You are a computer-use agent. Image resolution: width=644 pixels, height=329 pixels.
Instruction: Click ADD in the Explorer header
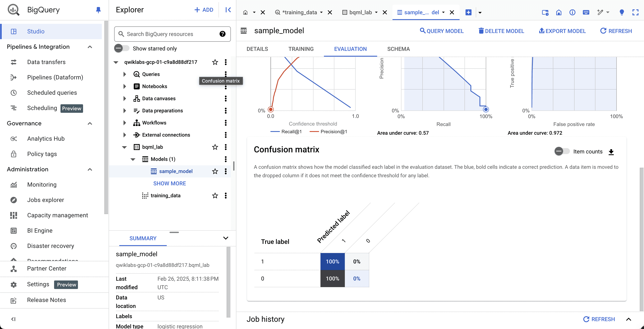click(204, 10)
